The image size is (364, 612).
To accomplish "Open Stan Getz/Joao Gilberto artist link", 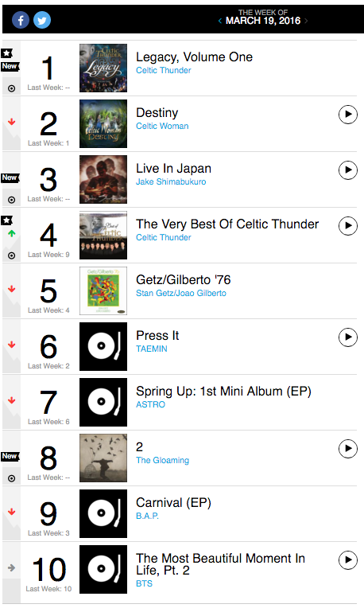I will [x=181, y=293].
